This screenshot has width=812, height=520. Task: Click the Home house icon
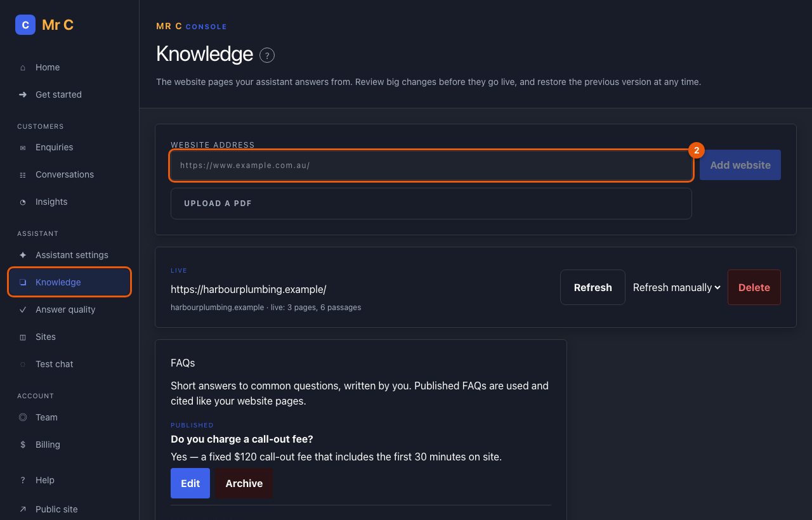(23, 67)
